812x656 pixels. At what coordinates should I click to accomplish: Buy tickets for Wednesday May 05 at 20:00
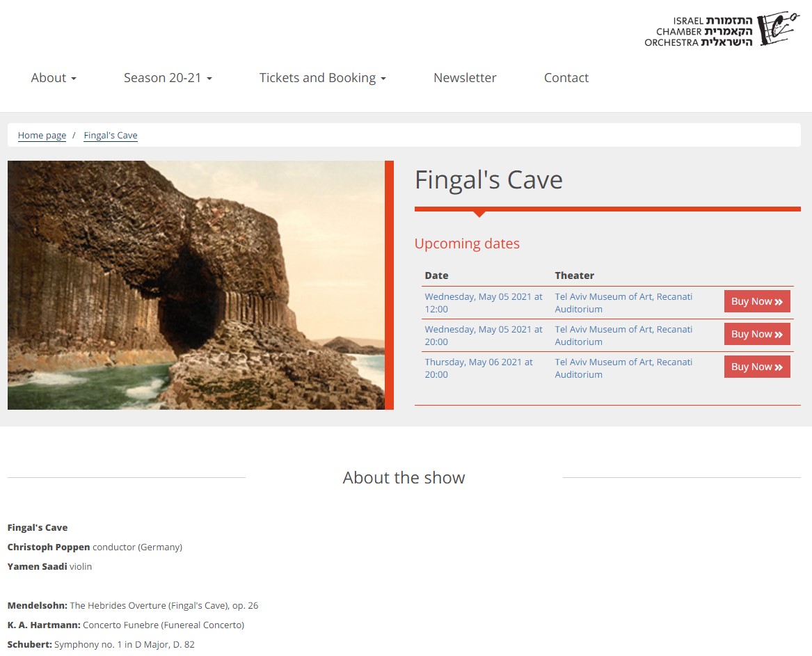click(756, 334)
